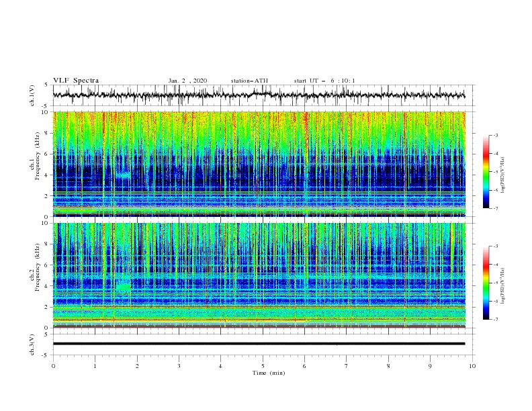This screenshot has width=532, height=411.
Task: Click the ch.1 frequency tick label "8"
Action: (46, 133)
